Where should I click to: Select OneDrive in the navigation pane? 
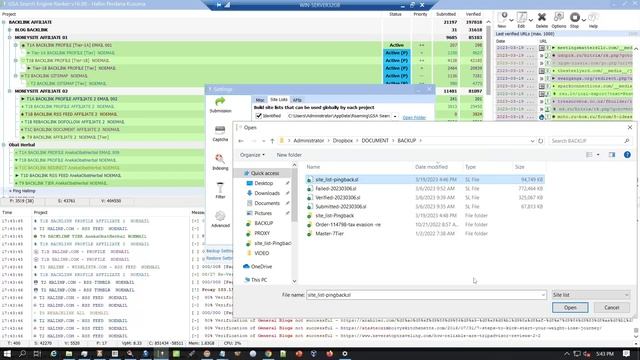coord(258,267)
